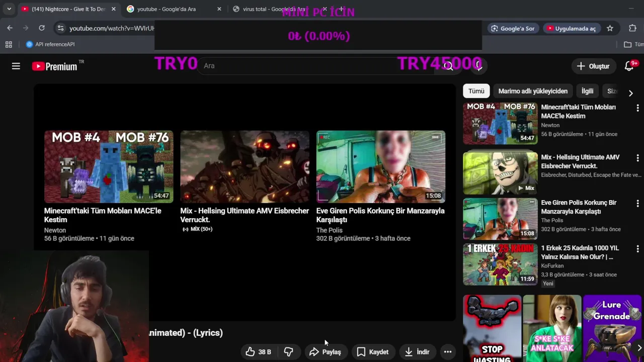
Task: Click the Oluştur create button
Action: (593, 66)
